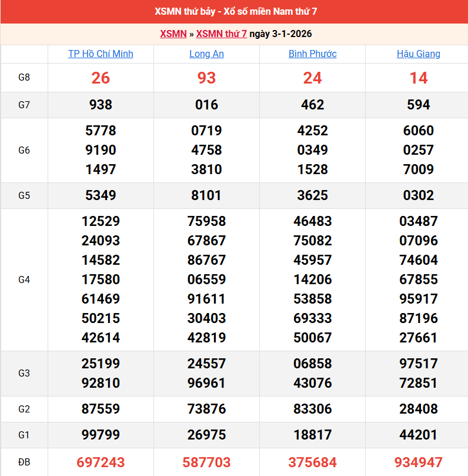
Task: Select TP Hồ Chí Minh G8 number 26
Action: [x=101, y=78]
